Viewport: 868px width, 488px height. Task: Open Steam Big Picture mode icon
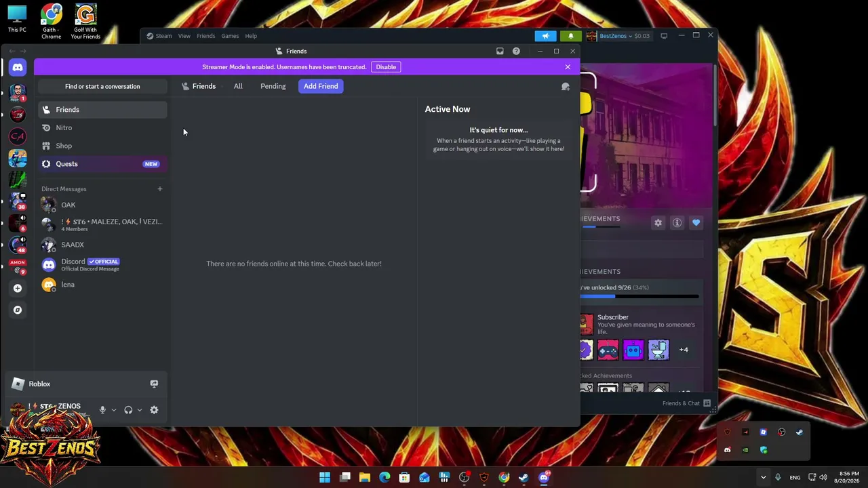(x=664, y=36)
